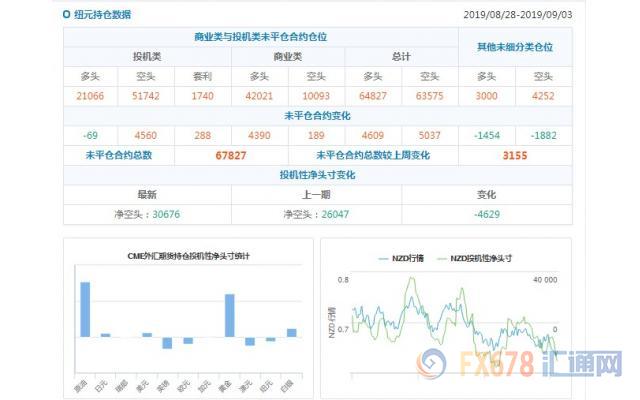Click the 未平仓合约总数 label
Viewport: 640px width, 400px height.
pyautogui.click(x=119, y=155)
